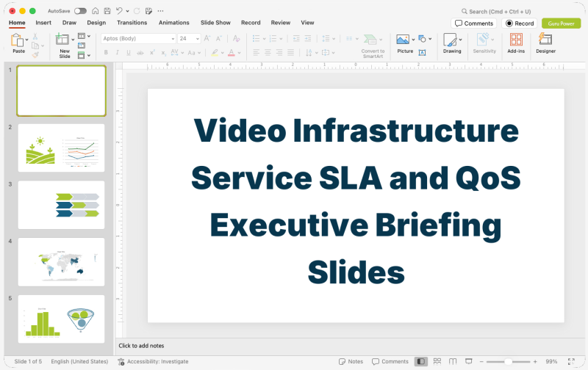
Task: Click the Convert to SmartArt icon
Action: coord(370,40)
